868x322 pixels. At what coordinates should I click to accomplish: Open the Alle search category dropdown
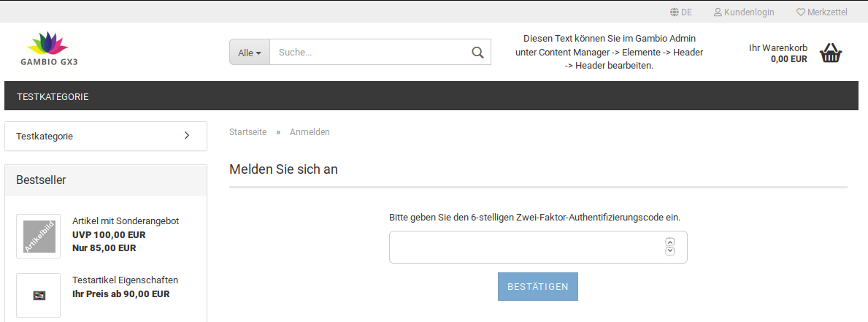tap(250, 53)
